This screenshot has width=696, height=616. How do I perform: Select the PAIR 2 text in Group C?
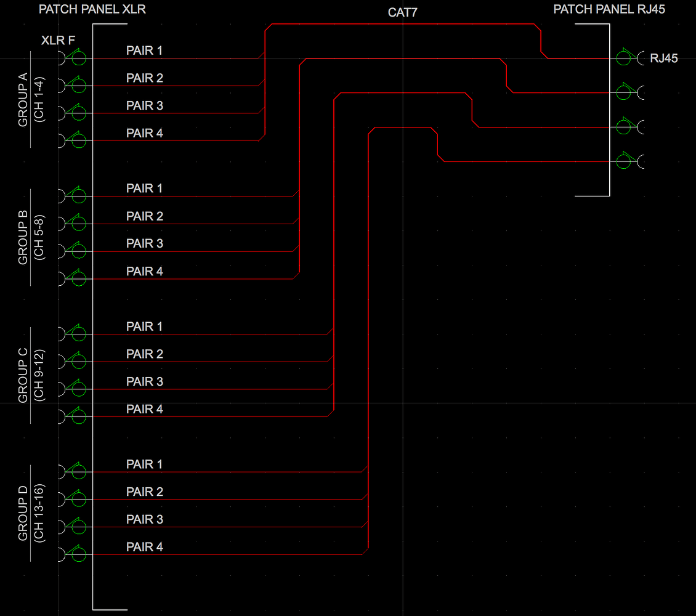coord(144,354)
